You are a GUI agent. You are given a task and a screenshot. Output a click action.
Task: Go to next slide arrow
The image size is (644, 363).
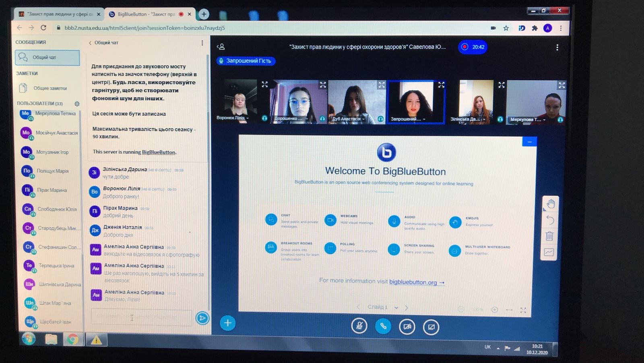pos(406,307)
